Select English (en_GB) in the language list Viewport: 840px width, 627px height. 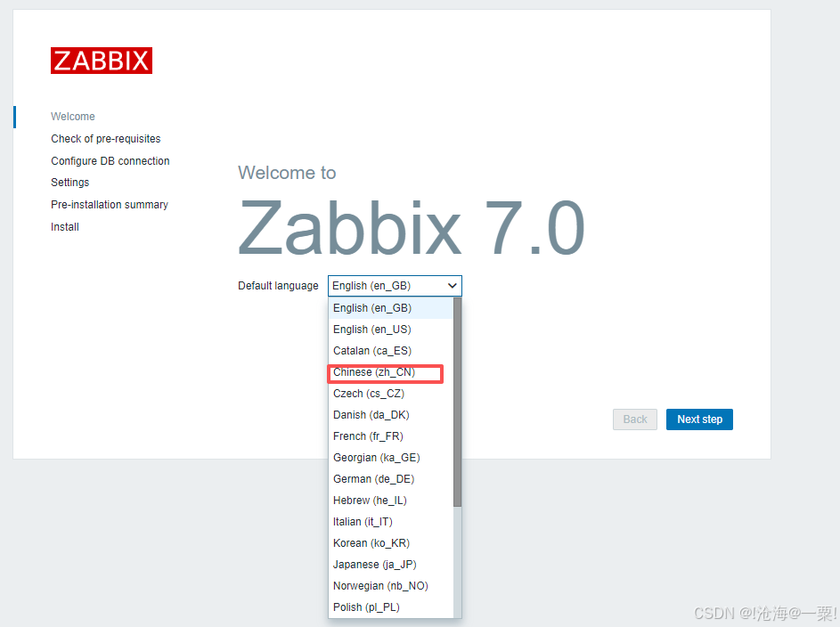391,308
